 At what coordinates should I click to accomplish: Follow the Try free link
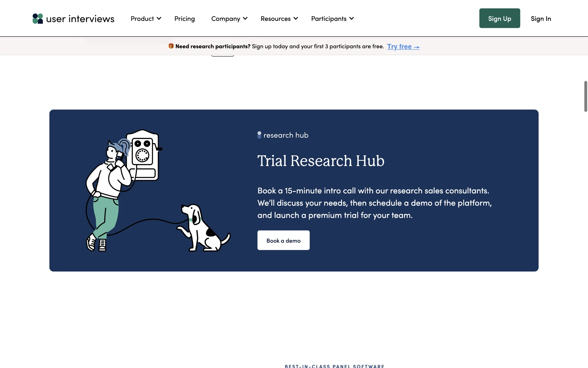[403, 47]
